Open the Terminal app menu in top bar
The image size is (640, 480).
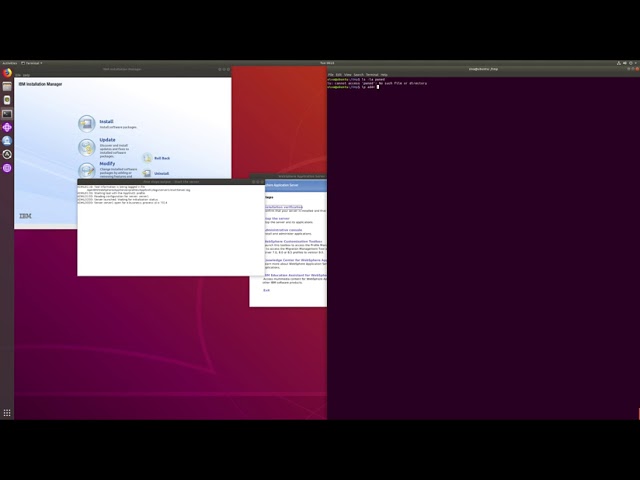pyautogui.click(x=32, y=63)
